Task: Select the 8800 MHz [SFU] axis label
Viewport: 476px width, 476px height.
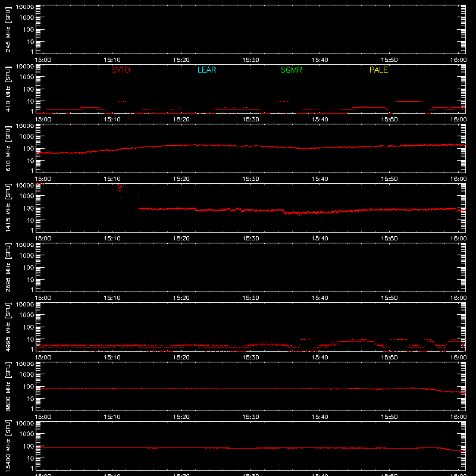Action: pyautogui.click(x=8, y=386)
